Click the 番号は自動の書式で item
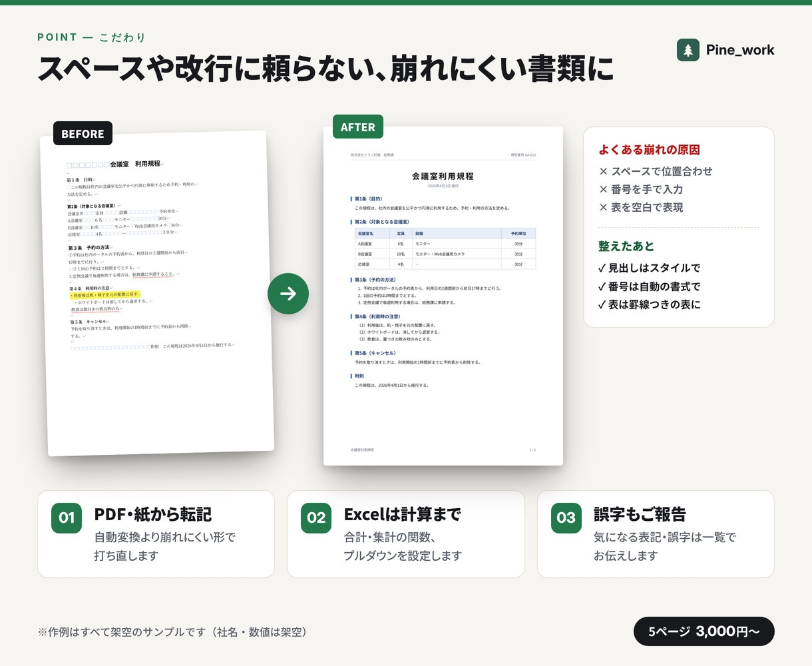Screen dimensions: 812x666 coord(649,286)
